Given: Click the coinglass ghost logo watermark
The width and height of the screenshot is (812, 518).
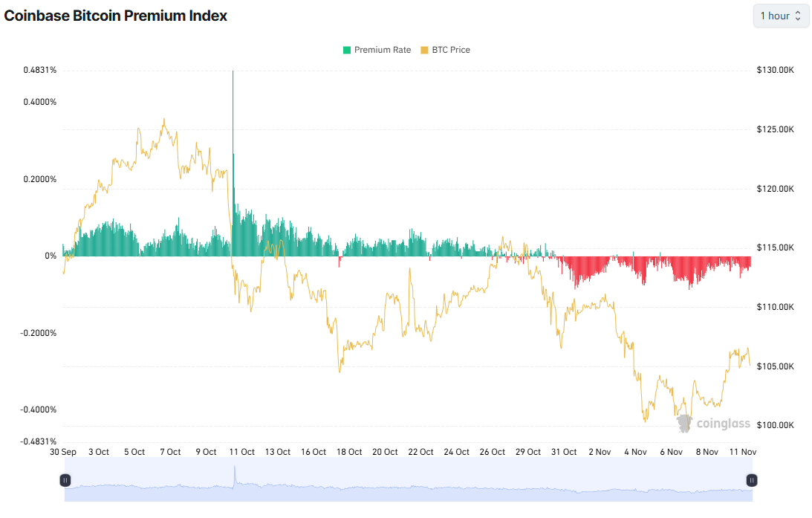Looking at the screenshot, I should click(x=684, y=424).
